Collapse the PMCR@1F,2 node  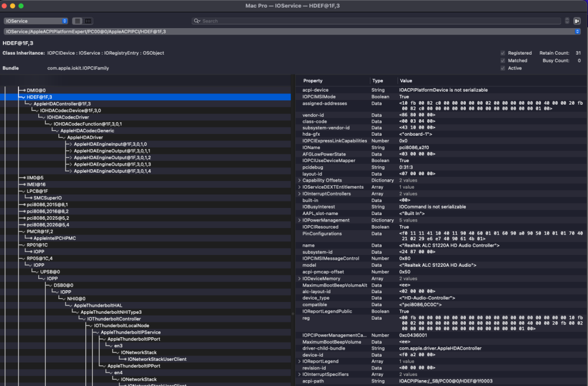(x=24, y=231)
